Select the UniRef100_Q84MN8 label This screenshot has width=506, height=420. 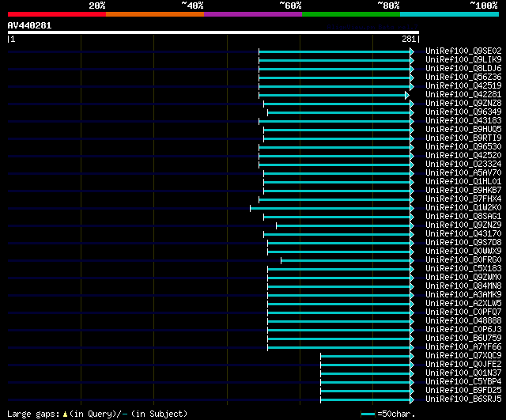(463, 286)
